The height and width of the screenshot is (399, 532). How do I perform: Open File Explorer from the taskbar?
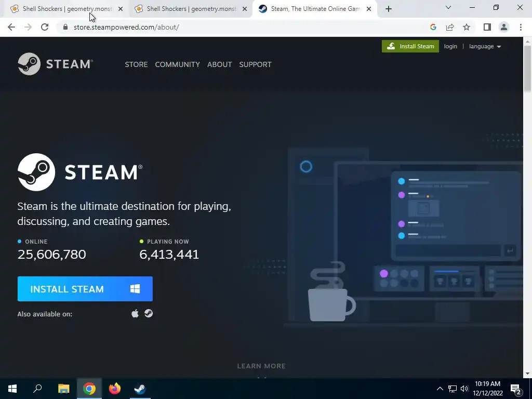63,389
